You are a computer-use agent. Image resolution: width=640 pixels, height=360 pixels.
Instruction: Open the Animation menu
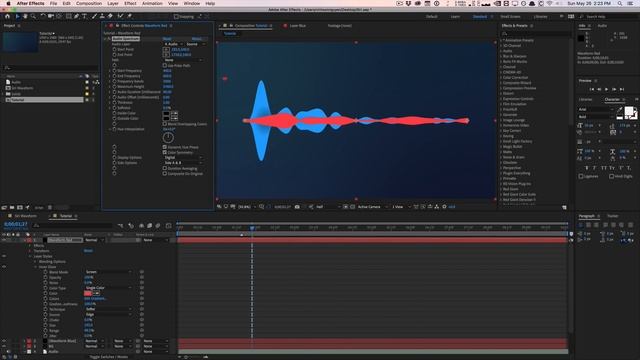tap(152, 3)
